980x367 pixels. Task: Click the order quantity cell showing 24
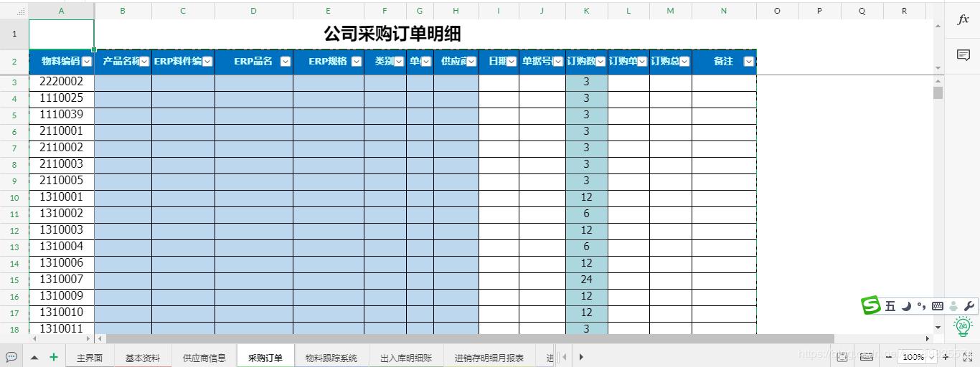click(587, 280)
